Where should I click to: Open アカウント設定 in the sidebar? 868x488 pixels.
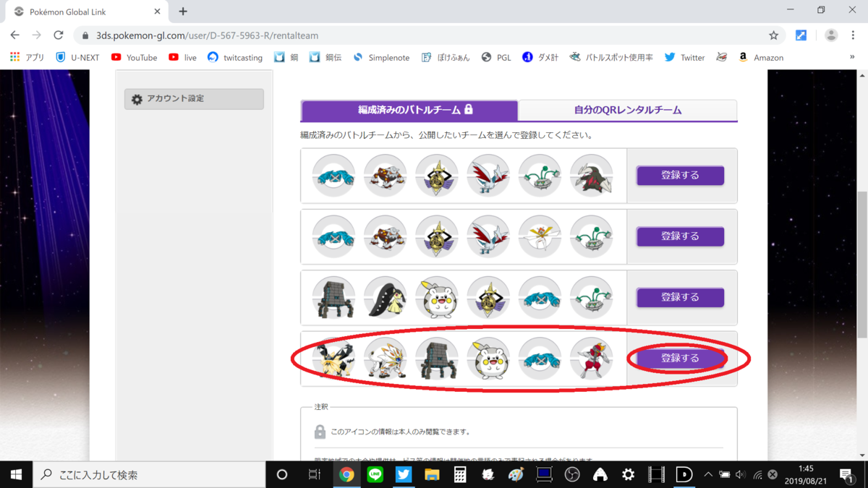click(194, 99)
